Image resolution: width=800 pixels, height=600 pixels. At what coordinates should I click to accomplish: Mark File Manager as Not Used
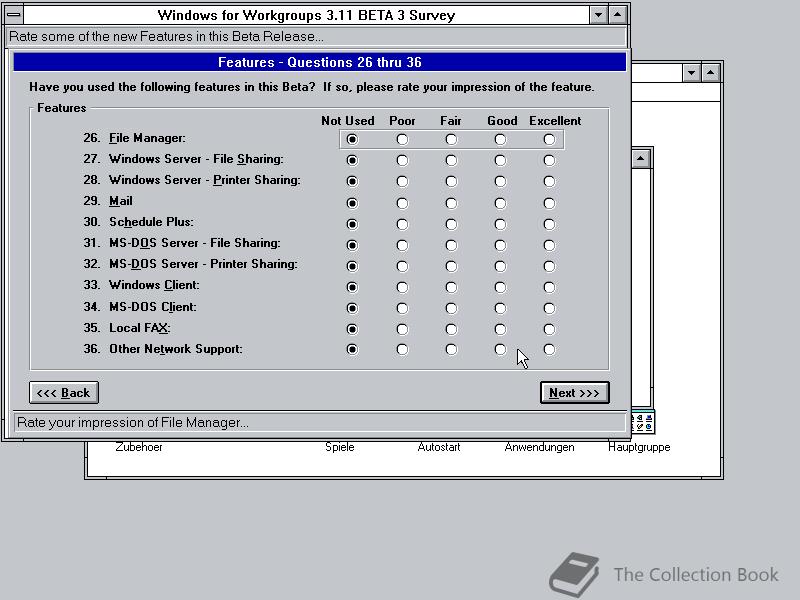click(352, 139)
